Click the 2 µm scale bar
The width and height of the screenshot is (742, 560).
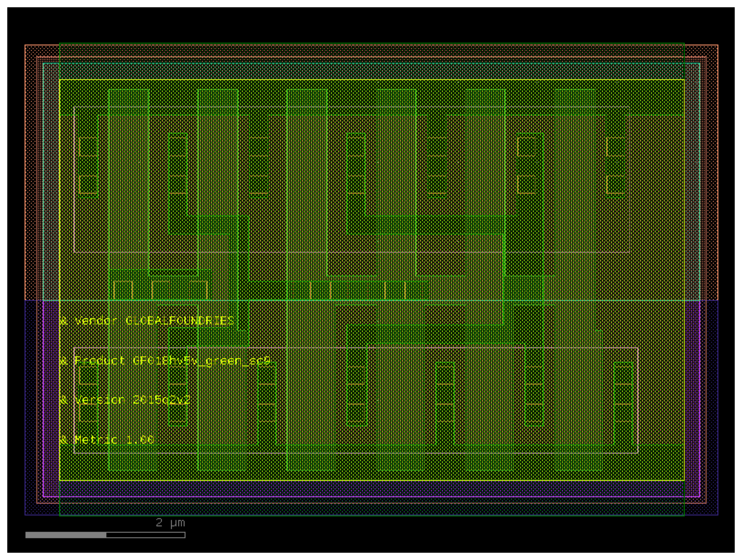click(x=105, y=535)
